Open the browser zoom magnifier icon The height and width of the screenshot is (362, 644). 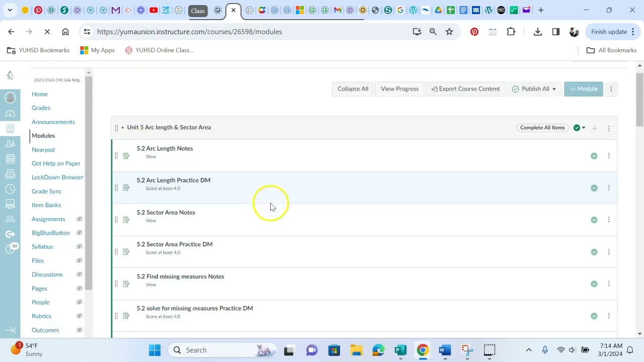(433, 32)
